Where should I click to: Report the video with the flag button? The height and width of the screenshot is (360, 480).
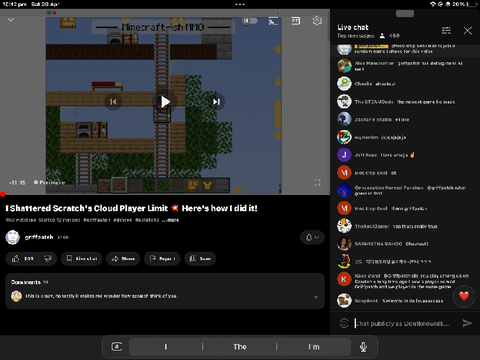[163, 259]
